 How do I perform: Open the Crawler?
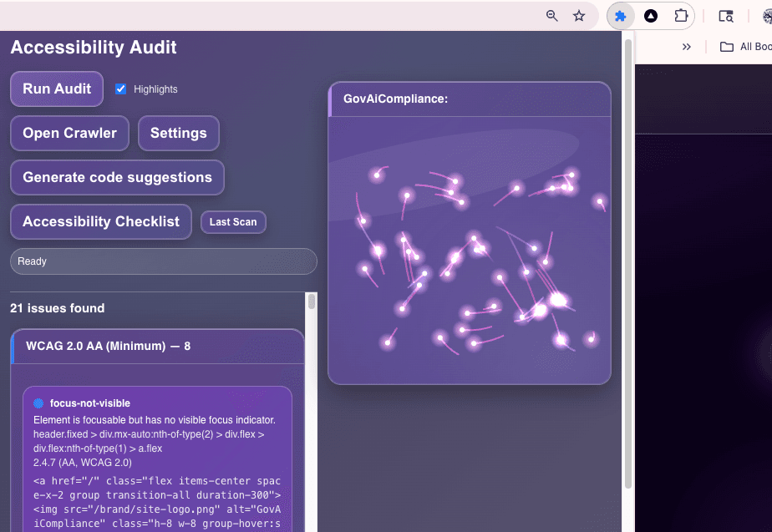click(x=69, y=133)
